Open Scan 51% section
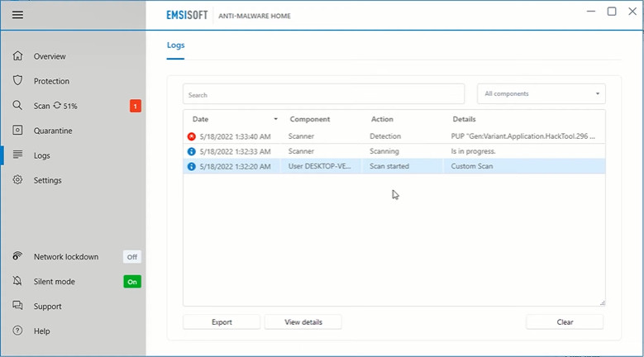Viewport: 644px width, 357px height. (55, 106)
